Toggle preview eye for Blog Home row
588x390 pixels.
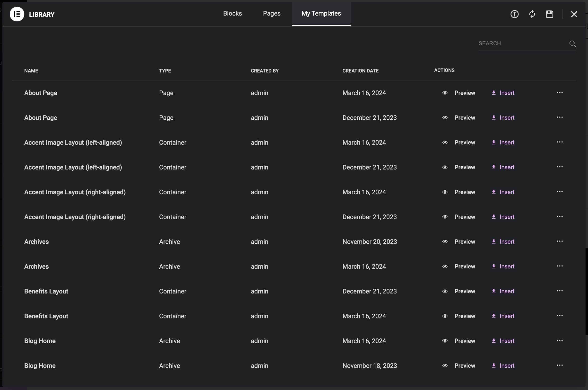(445, 341)
